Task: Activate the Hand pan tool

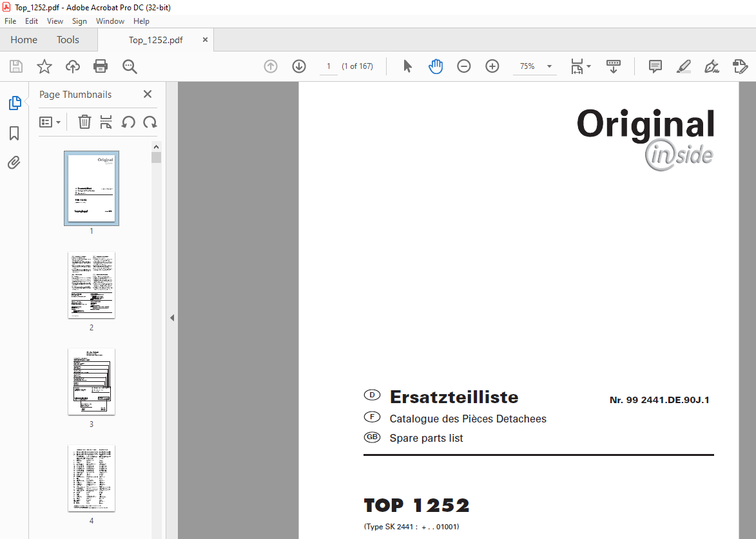Action: click(436, 66)
